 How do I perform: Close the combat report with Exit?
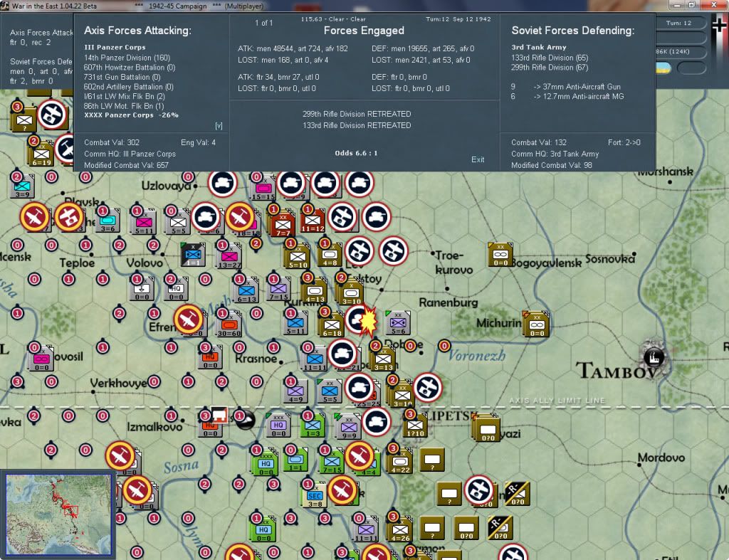[478, 159]
